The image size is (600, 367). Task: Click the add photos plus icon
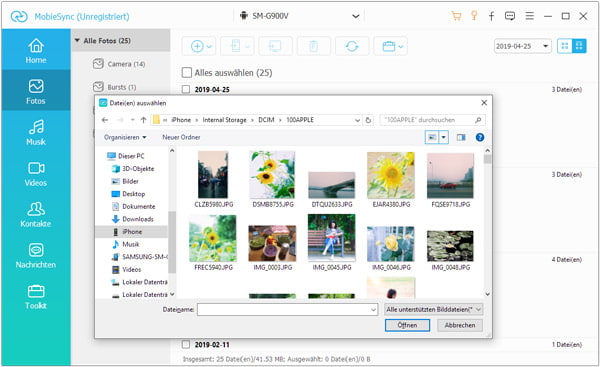point(197,46)
